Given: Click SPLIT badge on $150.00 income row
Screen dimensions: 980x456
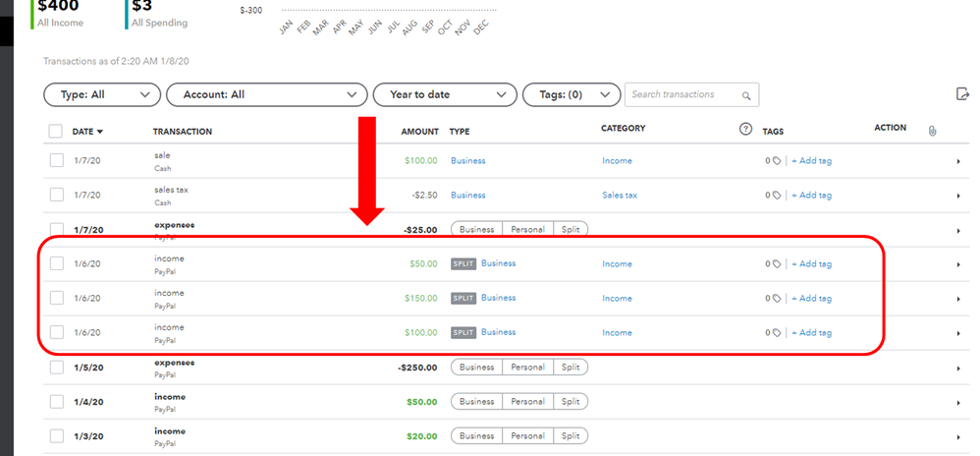Looking at the screenshot, I should click(463, 299).
